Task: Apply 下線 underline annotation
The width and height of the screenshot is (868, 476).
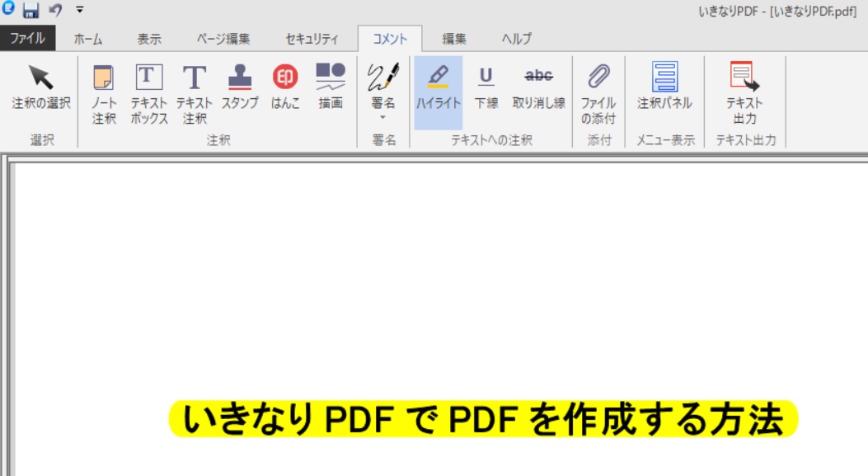Action: (486, 87)
